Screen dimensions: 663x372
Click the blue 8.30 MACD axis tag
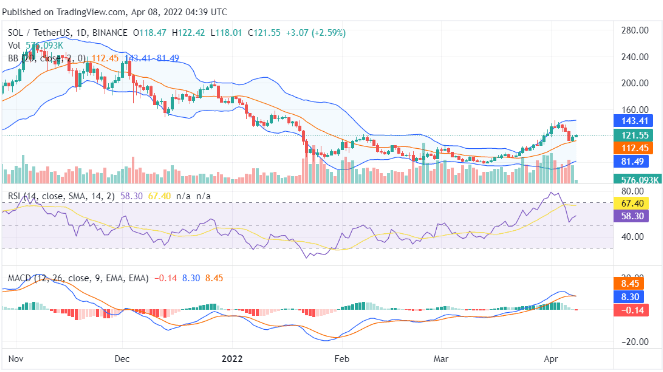click(x=629, y=297)
